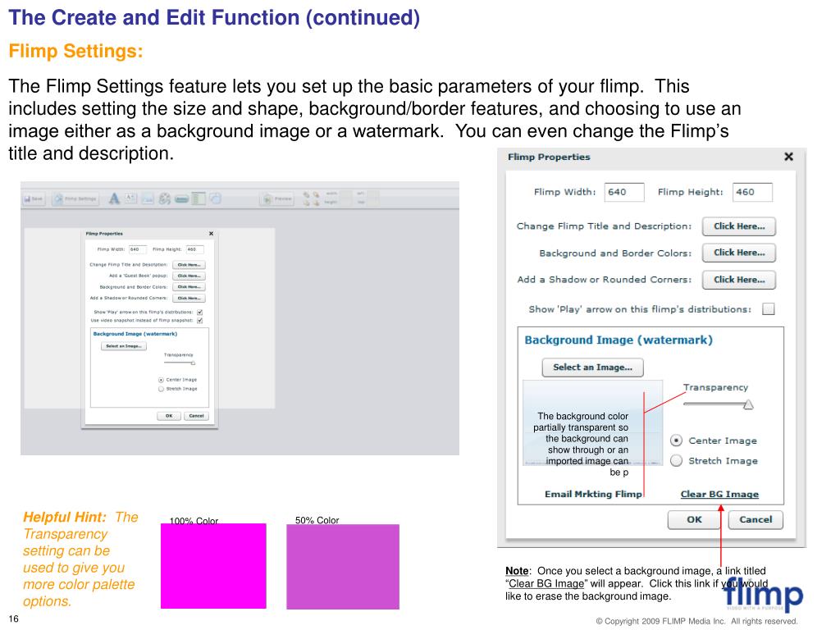Click the Flimp Height field showing 460, large dialog
The image size is (840, 630).
[752, 192]
